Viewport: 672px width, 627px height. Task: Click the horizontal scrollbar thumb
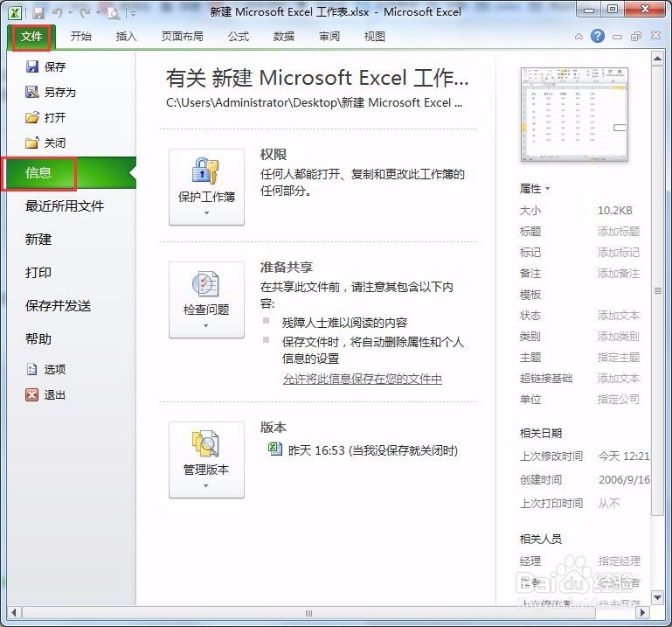(308, 613)
